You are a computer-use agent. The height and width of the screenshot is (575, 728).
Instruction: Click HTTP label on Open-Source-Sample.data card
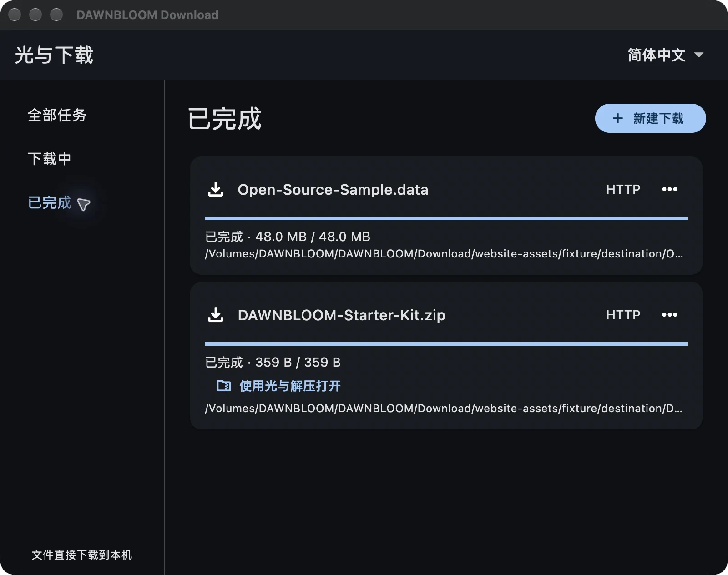tap(623, 189)
